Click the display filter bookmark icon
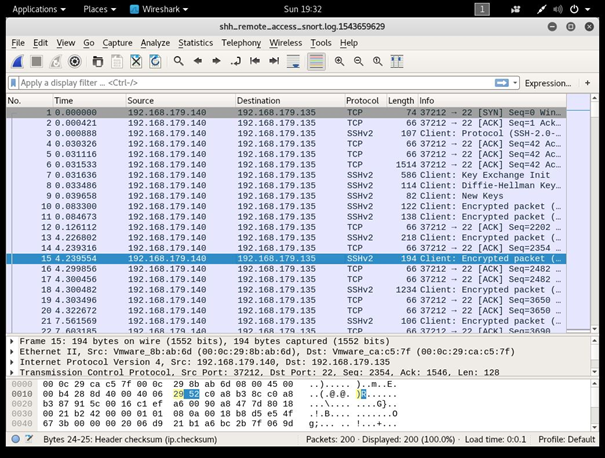The width and height of the screenshot is (605, 458). tap(14, 83)
